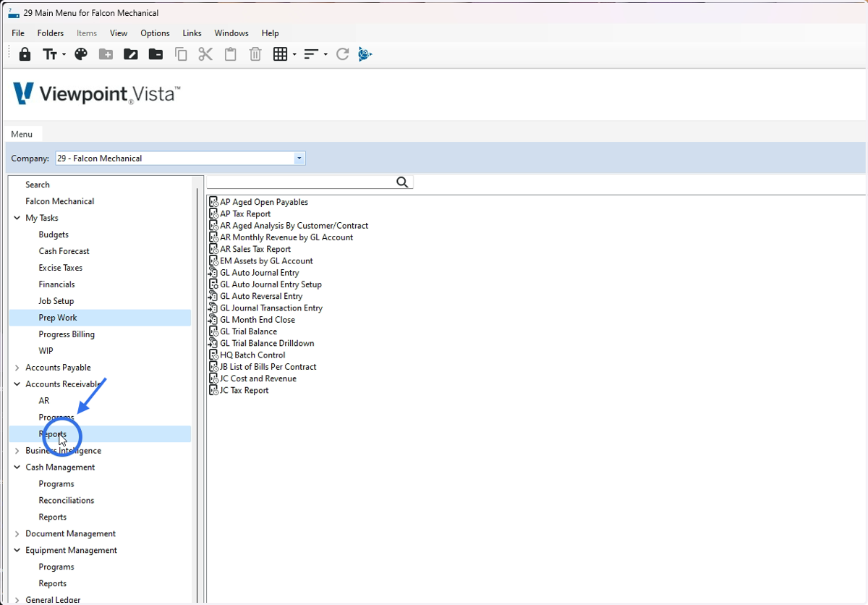868x605 pixels.
Task: Expand the Document Management tree node
Action: click(17, 534)
